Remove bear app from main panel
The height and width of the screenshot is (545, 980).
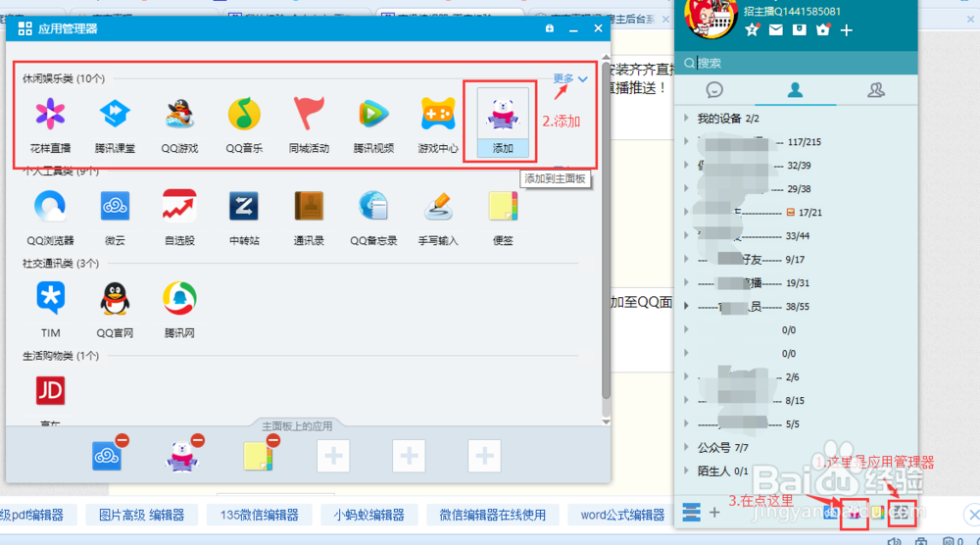(198, 441)
